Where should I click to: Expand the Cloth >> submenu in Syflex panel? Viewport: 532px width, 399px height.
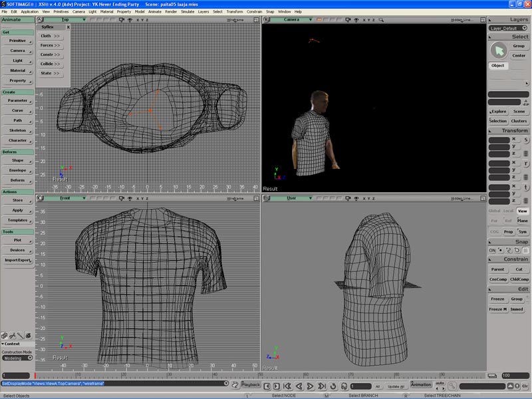click(x=50, y=36)
